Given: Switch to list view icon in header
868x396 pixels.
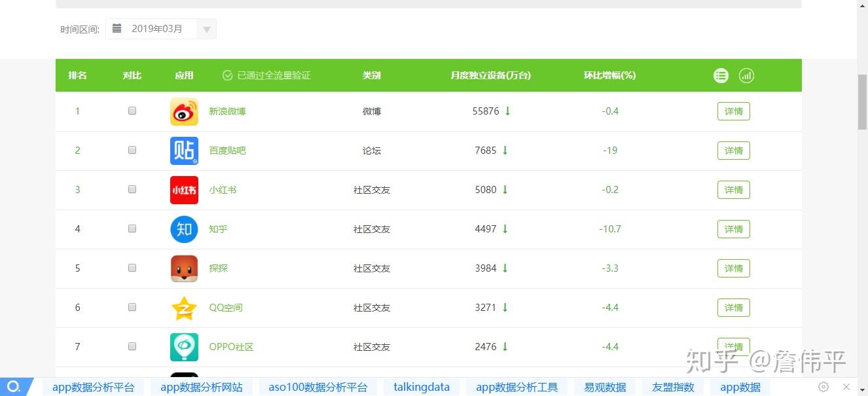Looking at the screenshot, I should 721,75.
